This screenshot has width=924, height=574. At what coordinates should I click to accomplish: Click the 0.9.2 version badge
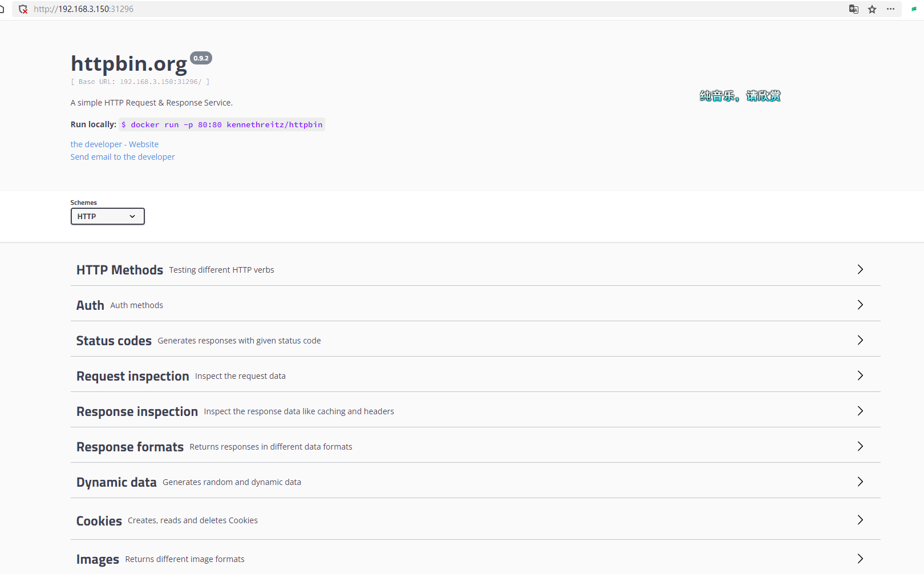click(201, 58)
